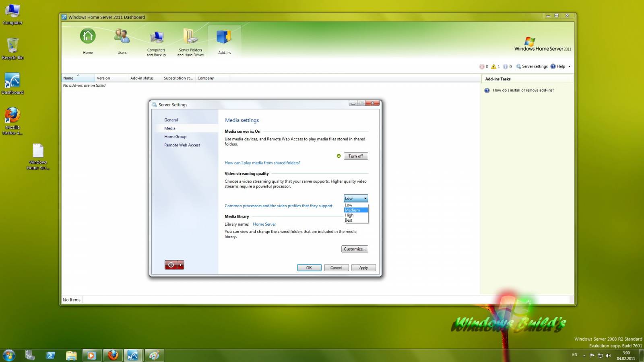This screenshot has width=644, height=362.
Task: Open Windows Explorer from taskbar
Action: tap(71, 355)
